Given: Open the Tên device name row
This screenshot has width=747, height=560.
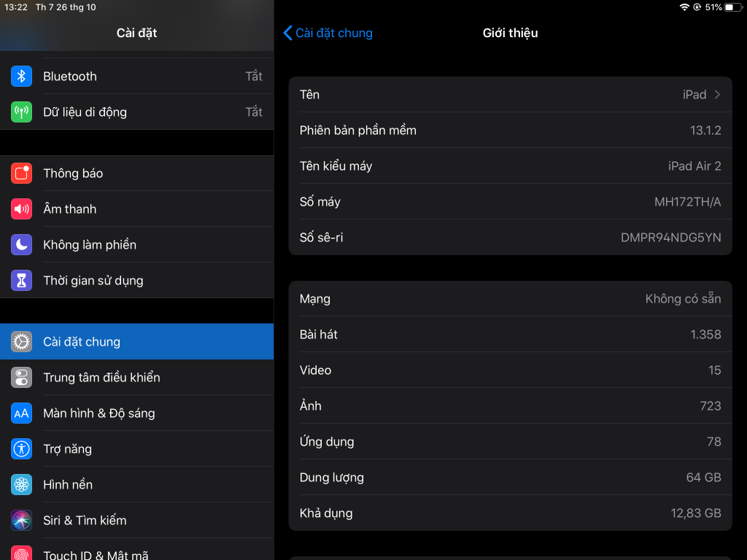Looking at the screenshot, I should pos(510,94).
